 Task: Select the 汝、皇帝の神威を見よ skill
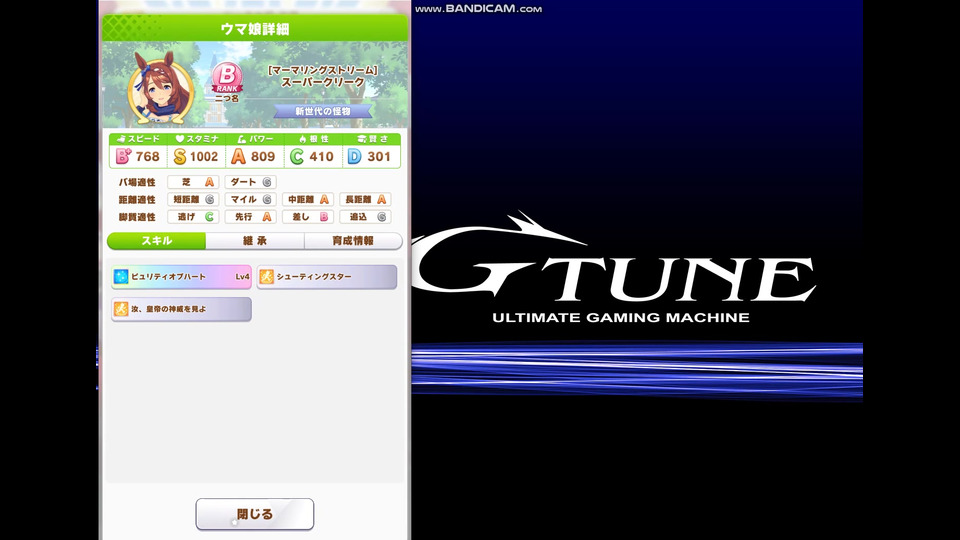click(181, 309)
